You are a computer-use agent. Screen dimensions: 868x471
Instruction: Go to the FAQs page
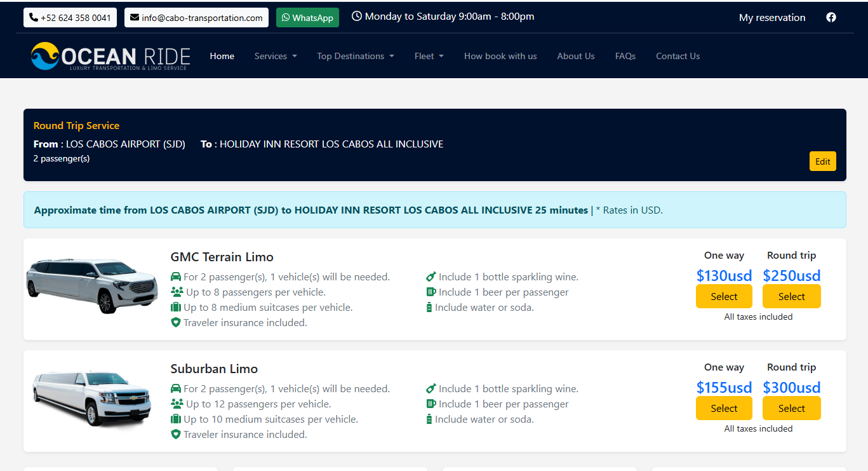click(625, 56)
